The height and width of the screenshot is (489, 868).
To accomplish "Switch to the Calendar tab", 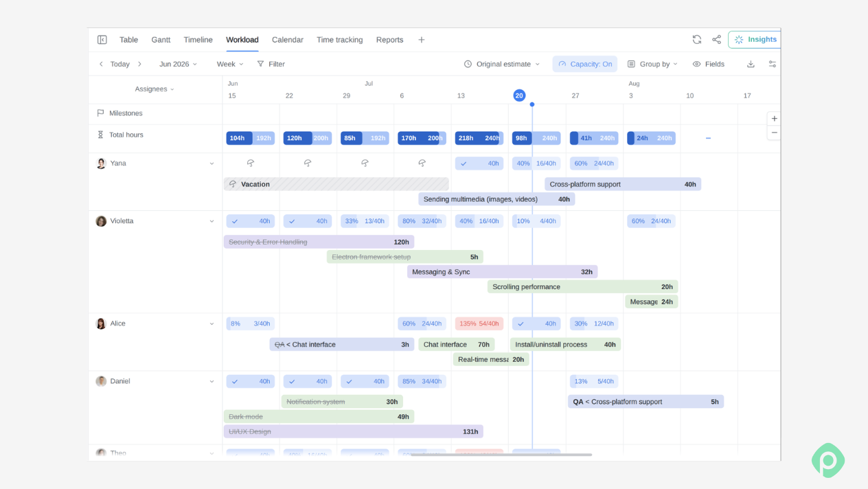I will (287, 40).
